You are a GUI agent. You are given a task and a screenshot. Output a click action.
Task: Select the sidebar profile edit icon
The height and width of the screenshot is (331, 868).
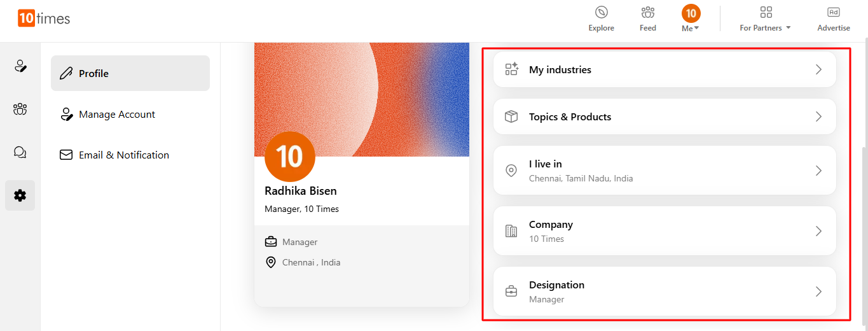tap(20, 66)
